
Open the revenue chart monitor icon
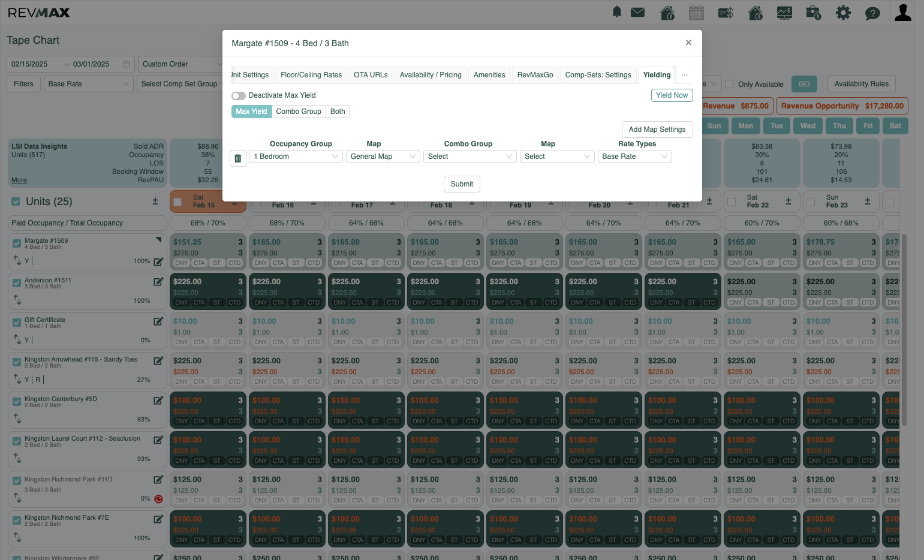(784, 12)
